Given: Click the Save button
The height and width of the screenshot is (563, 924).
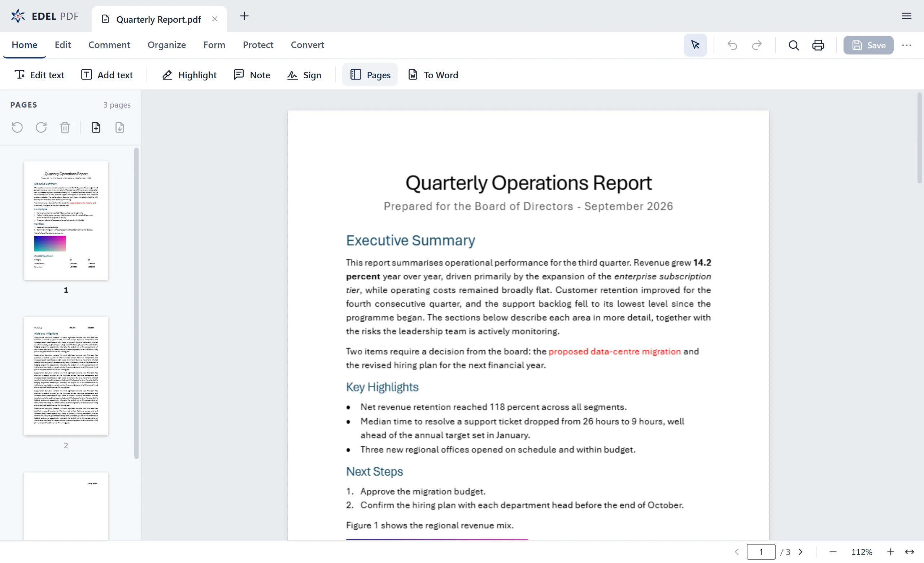Looking at the screenshot, I should tap(868, 45).
